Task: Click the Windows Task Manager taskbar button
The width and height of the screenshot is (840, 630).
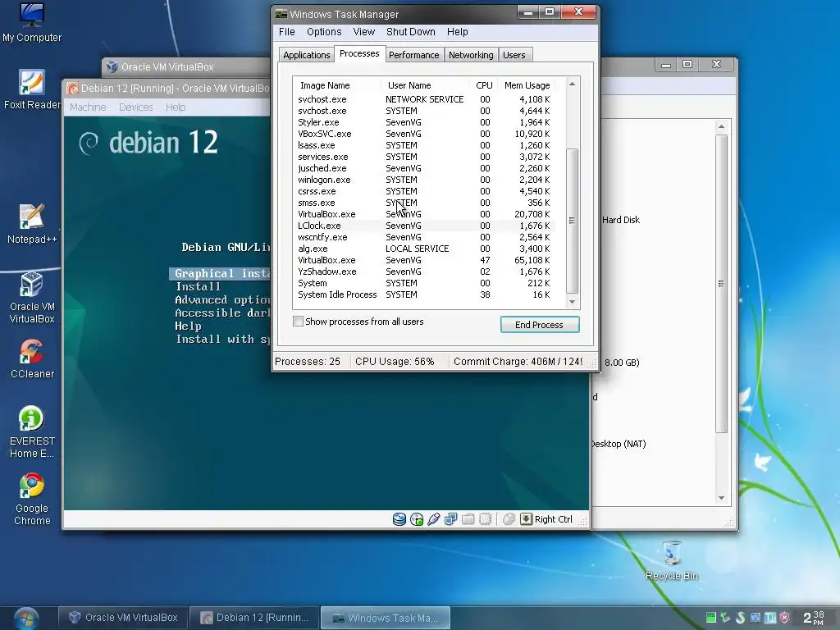Action: [386, 618]
